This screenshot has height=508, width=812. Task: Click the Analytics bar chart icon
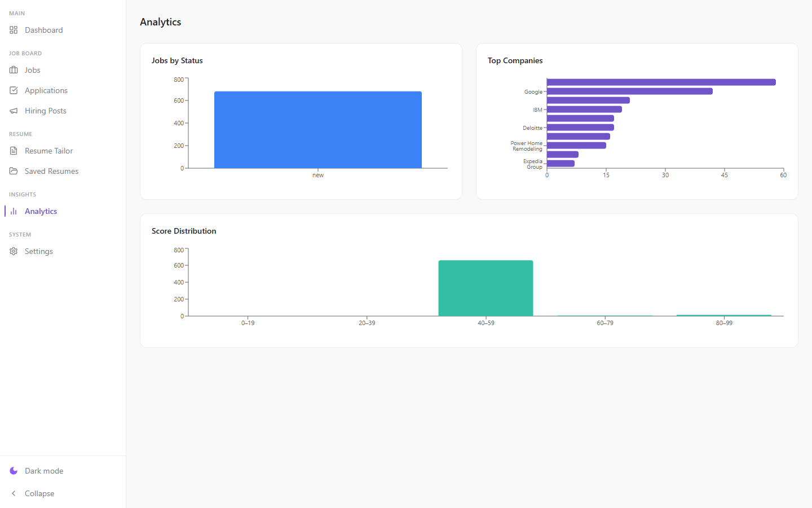(14, 211)
